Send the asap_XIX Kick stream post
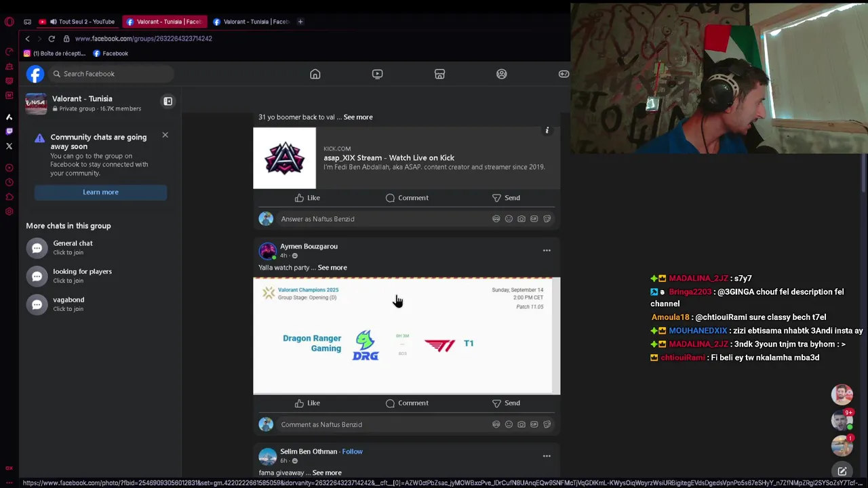The height and width of the screenshot is (488, 868). pyautogui.click(x=506, y=198)
